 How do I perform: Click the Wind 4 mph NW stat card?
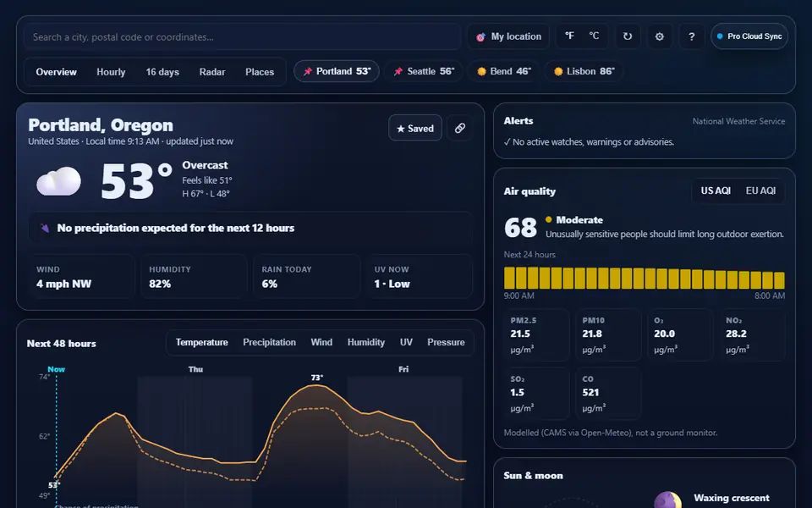click(81, 276)
